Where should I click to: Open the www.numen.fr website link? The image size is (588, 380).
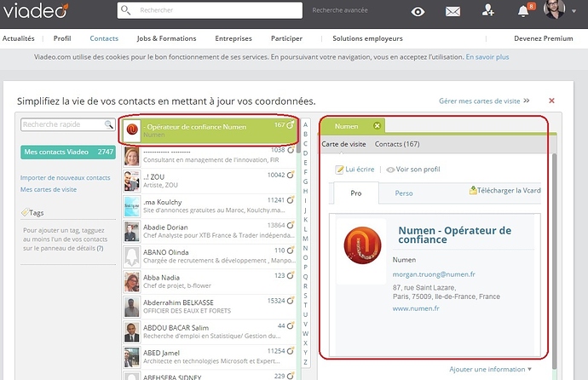click(x=416, y=308)
